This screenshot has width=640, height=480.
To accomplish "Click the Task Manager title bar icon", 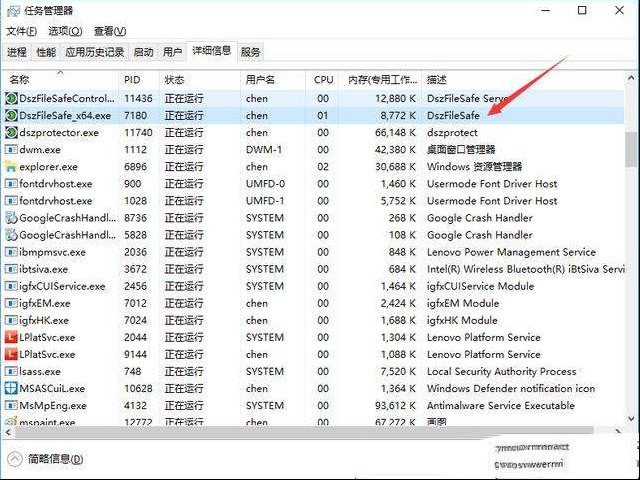I will (13, 11).
